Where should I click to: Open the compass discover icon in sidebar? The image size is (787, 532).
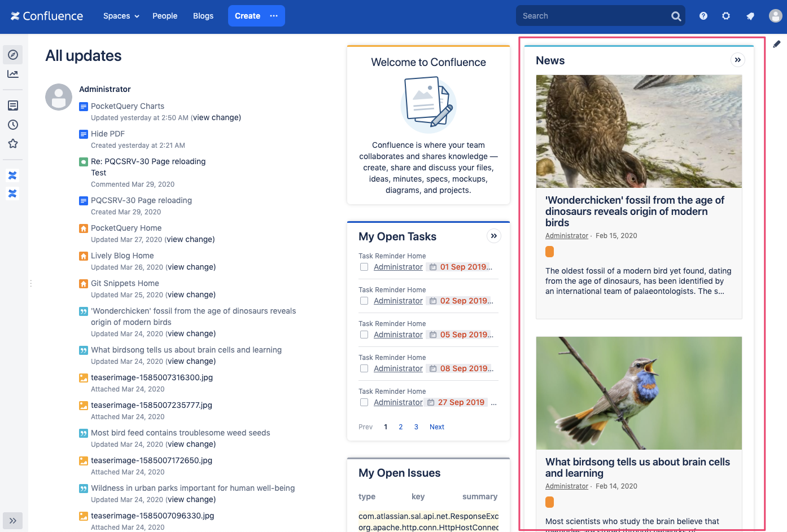click(x=13, y=55)
